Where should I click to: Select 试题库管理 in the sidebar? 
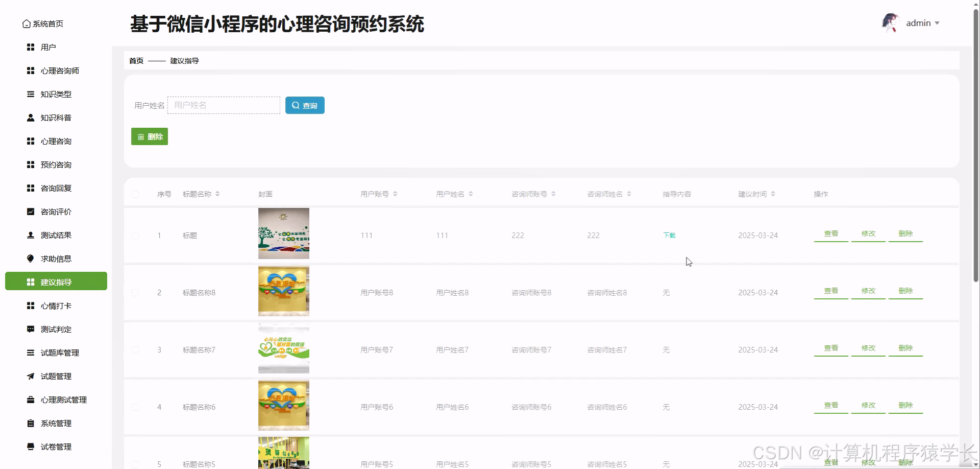click(60, 353)
